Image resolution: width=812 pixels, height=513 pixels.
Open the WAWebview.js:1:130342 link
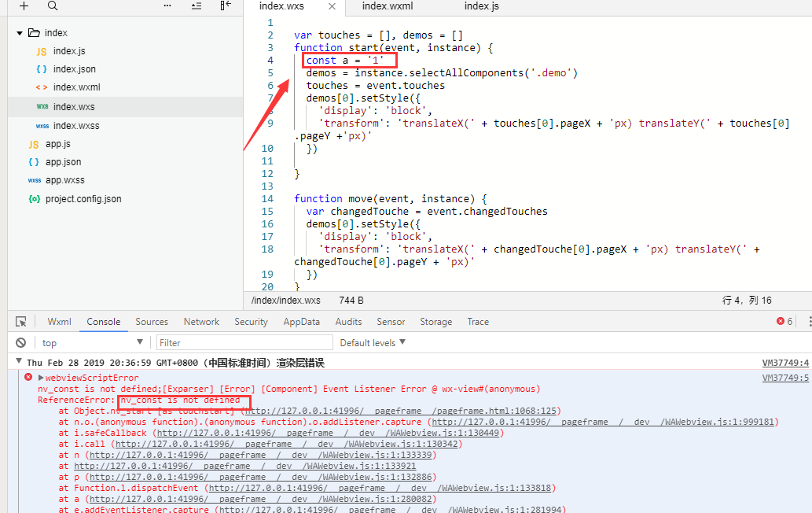[286, 444]
